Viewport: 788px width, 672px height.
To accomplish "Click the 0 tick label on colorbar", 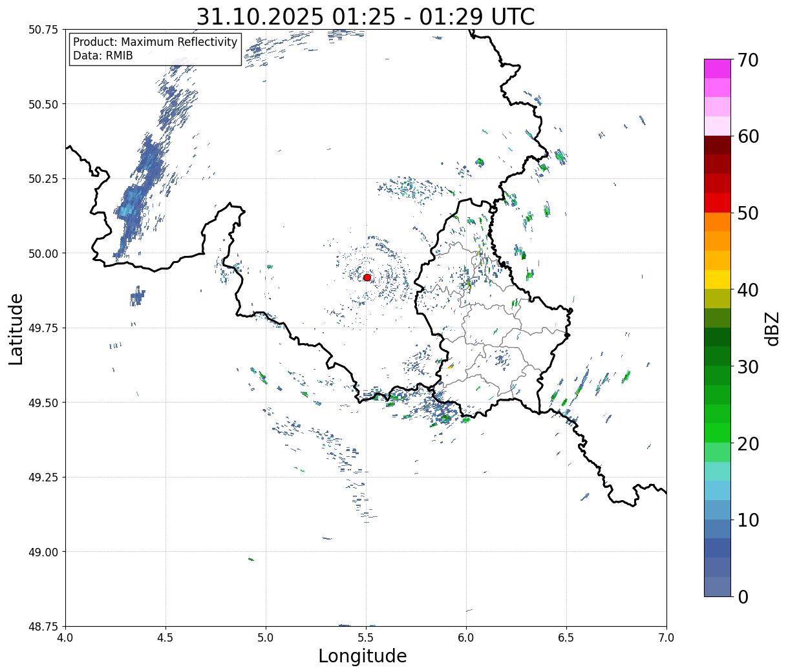I will (x=743, y=596).
